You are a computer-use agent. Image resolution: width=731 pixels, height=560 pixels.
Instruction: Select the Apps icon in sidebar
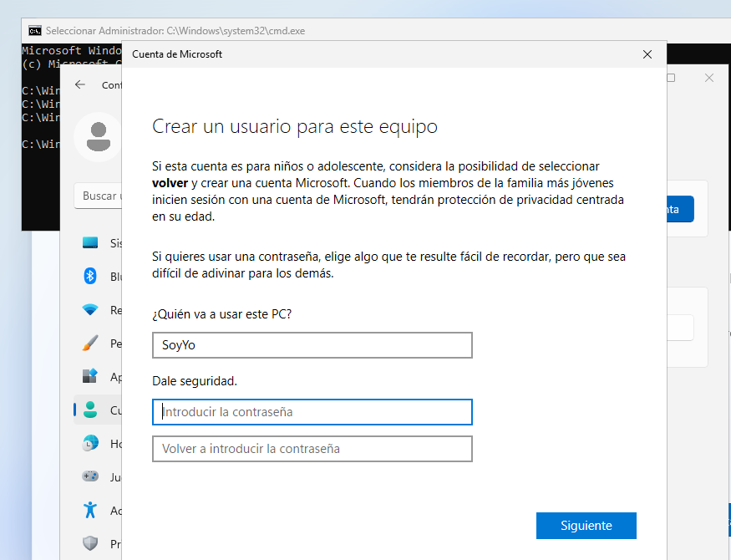click(90, 377)
